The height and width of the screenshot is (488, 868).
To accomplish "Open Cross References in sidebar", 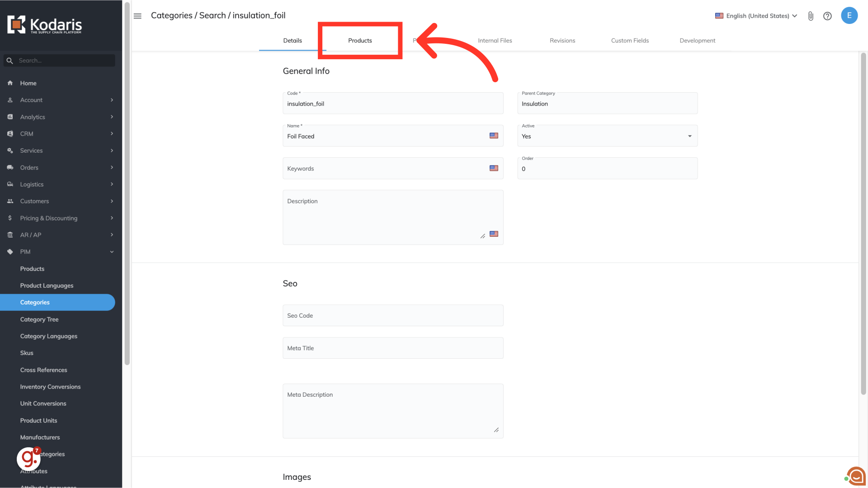I will click(x=43, y=370).
